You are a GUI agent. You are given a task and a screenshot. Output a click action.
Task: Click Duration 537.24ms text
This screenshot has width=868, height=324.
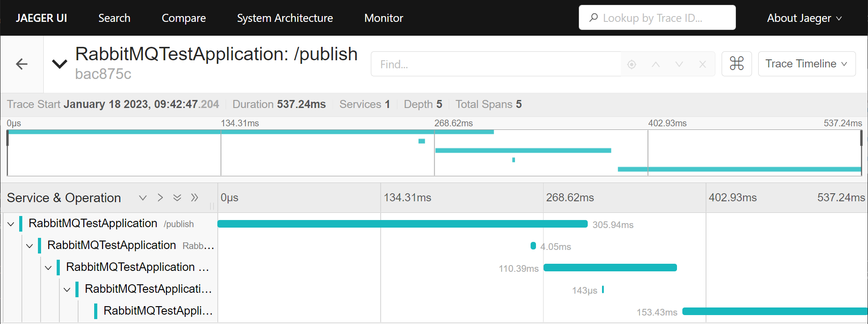(x=279, y=104)
